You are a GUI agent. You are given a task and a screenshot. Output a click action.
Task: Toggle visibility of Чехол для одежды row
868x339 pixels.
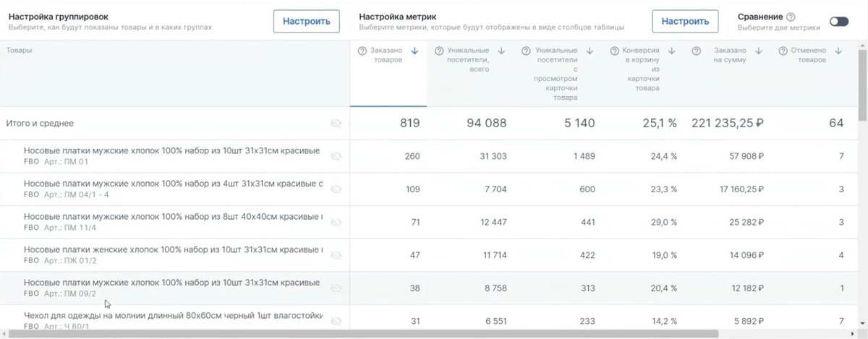pyautogui.click(x=336, y=320)
